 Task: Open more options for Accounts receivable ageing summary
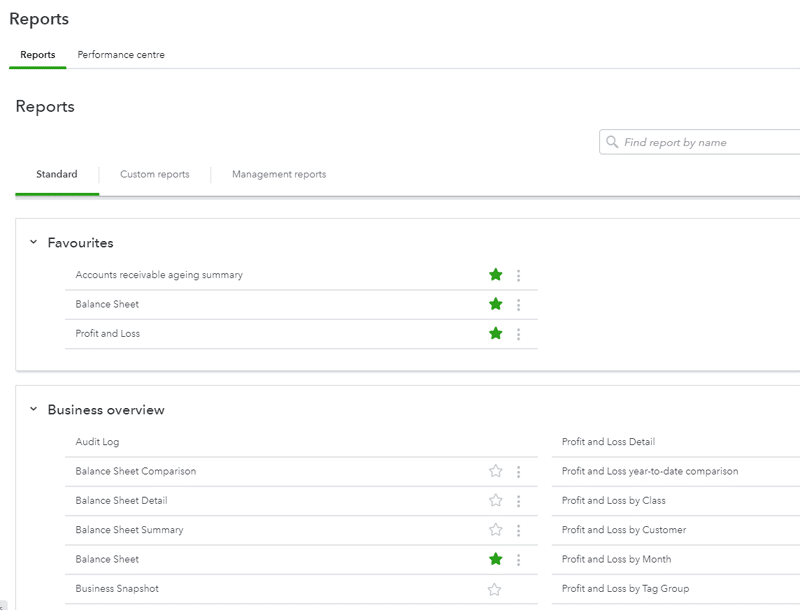518,275
